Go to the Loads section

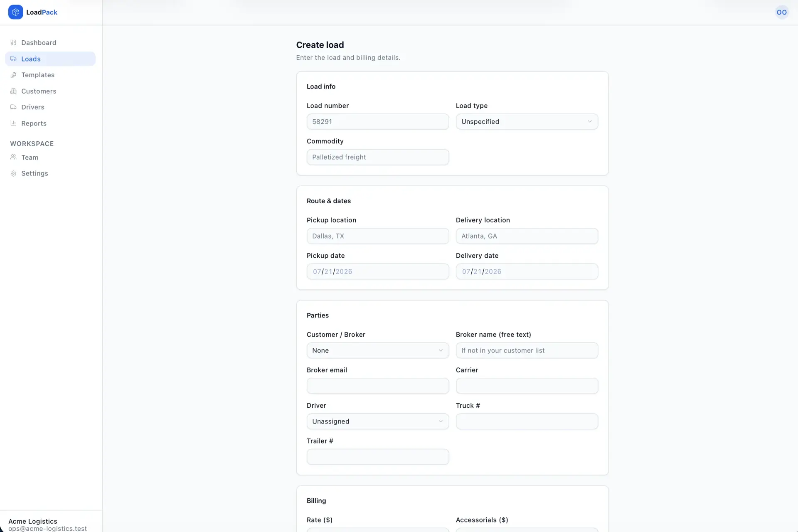coord(50,59)
